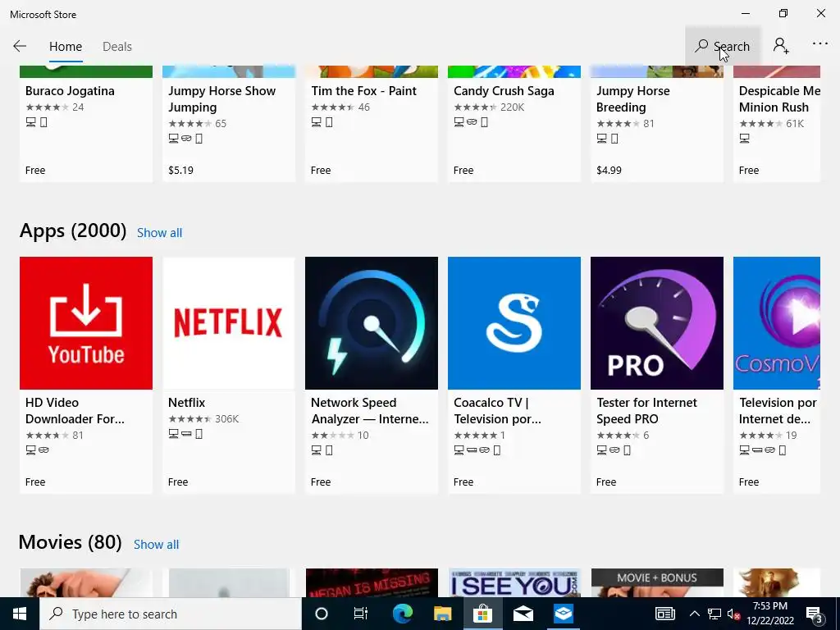Open File Explorer from the taskbar
Image resolution: width=840 pixels, height=630 pixels.
pos(442,614)
